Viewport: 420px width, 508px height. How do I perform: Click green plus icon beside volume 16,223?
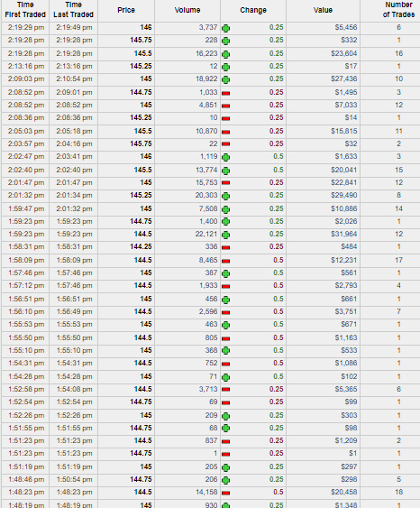[226, 54]
